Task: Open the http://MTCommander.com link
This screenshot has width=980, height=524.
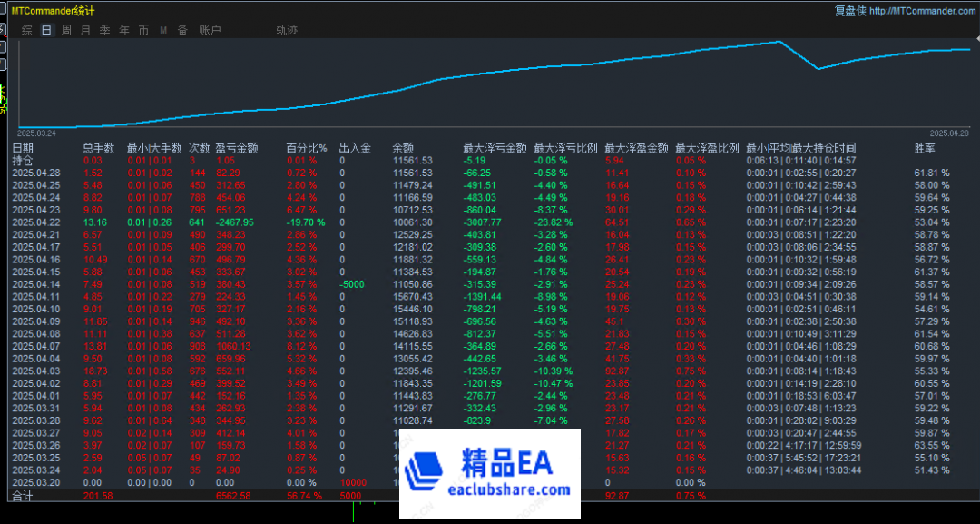Action: [922, 11]
